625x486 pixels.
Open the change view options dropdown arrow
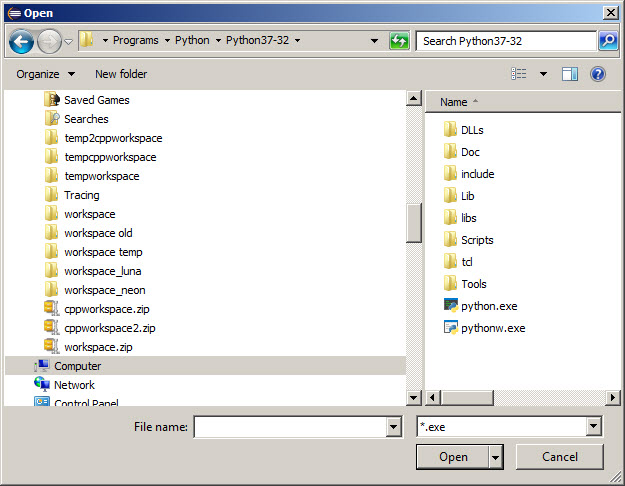click(x=543, y=74)
